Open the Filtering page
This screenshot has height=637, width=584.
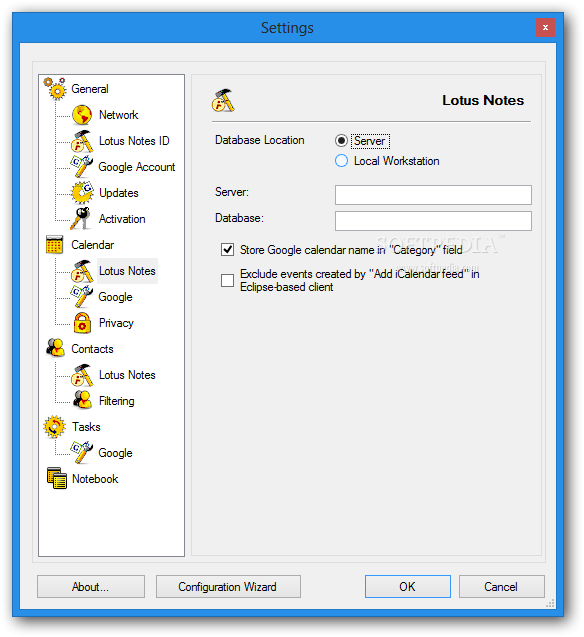pos(117,401)
